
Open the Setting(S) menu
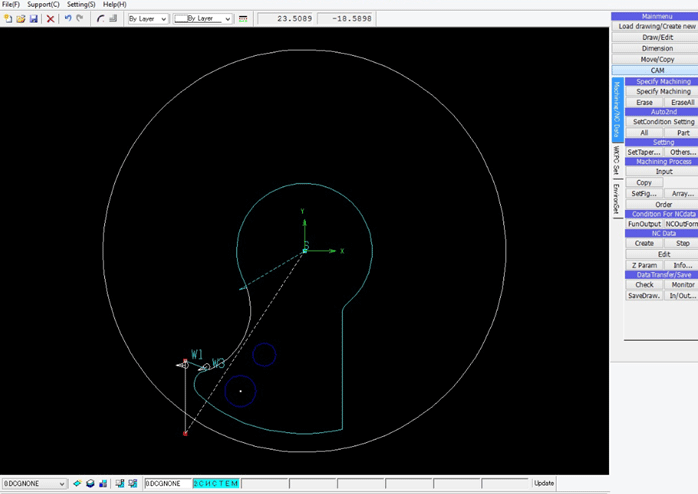81,5
